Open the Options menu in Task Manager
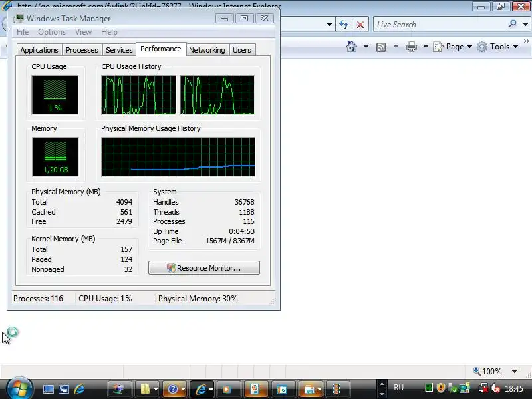532x399 pixels. (52, 32)
